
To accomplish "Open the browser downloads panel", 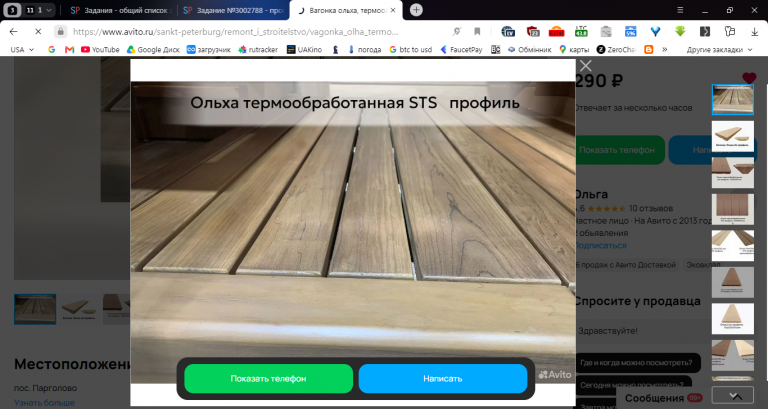I will [754, 32].
